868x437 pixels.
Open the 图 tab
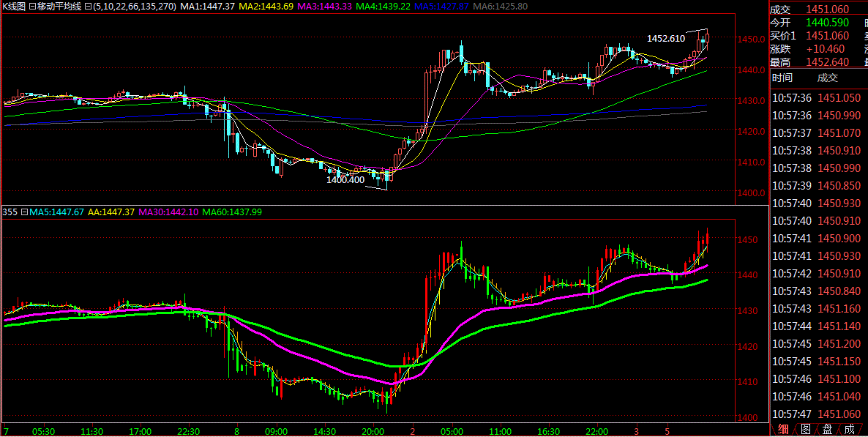(x=805, y=429)
